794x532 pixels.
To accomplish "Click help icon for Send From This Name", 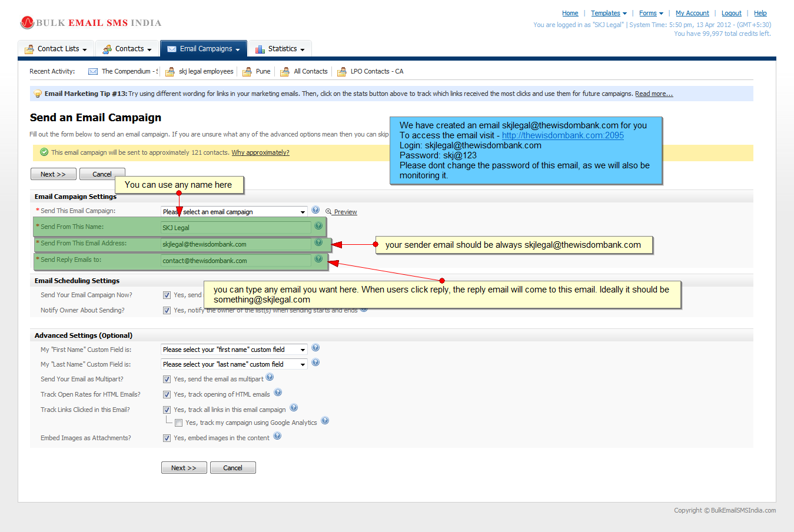I will click(x=318, y=226).
